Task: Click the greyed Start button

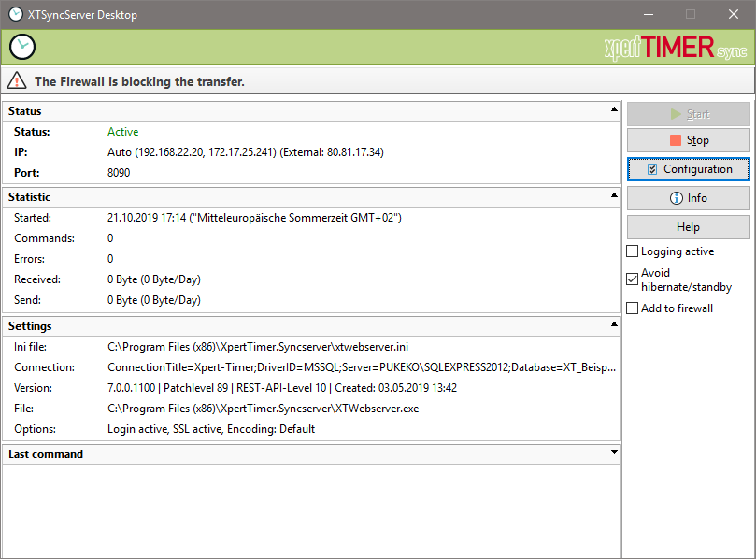Action: (x=689, y=114)
